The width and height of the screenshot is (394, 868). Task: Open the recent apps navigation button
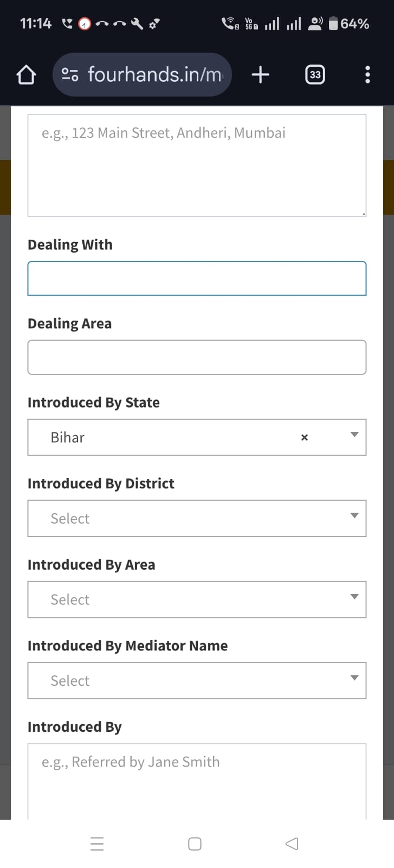97,844
